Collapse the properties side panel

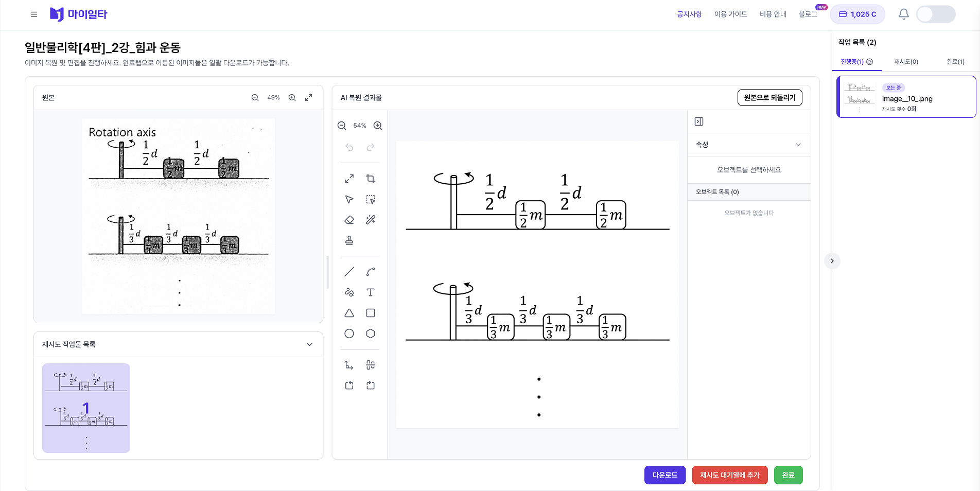tap(698, 121)
